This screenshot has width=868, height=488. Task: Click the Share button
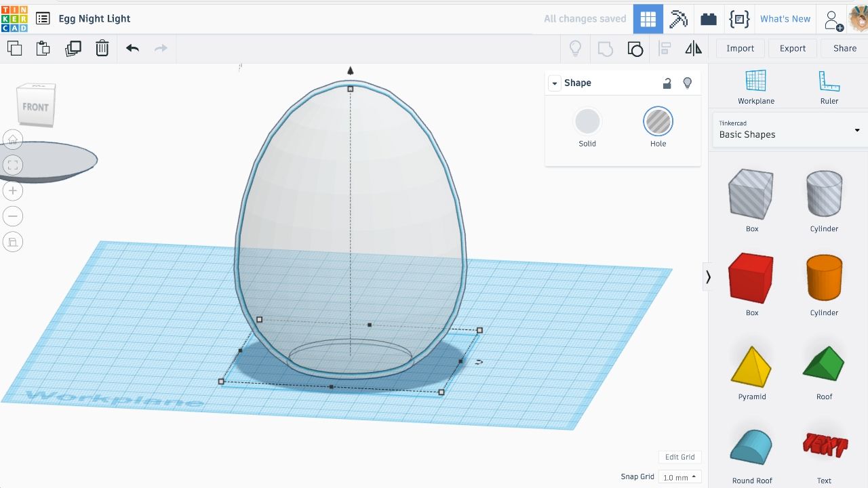(844, 48)
